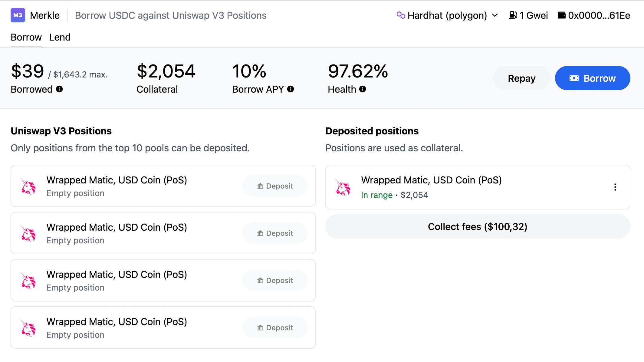Click the blue Borrow button
The image size is (644, 362).
click(593, 78)
